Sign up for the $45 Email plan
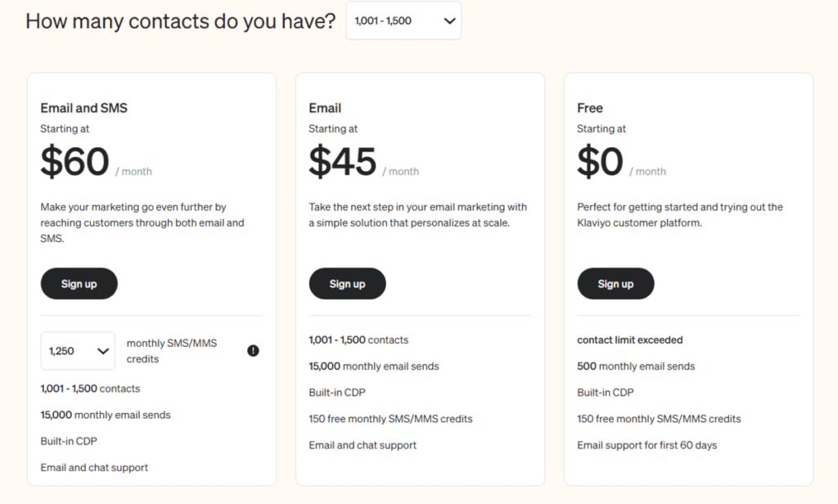This screenshot has height=504, width=838. tap(347, 284)
